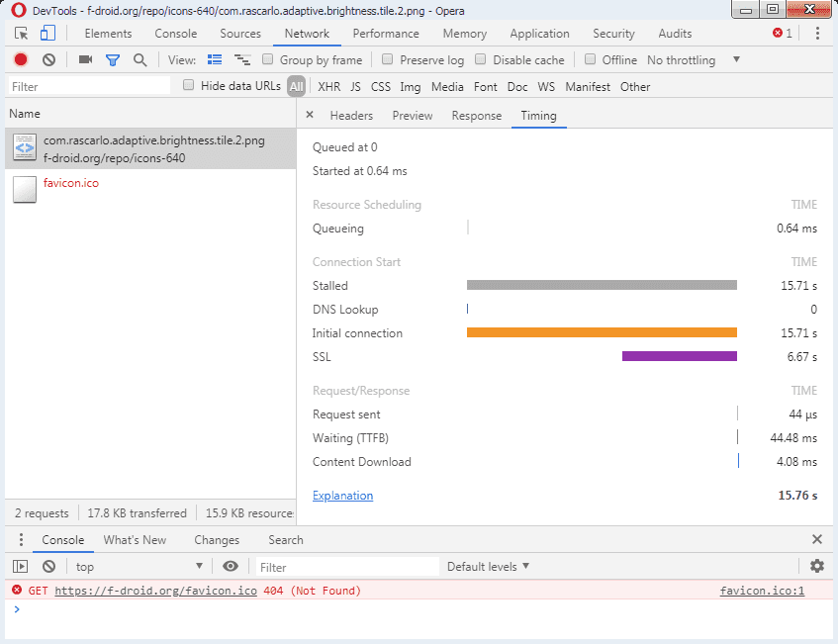Open the top execution context dropdown
838x644 pixels.
tap(139, 567)
